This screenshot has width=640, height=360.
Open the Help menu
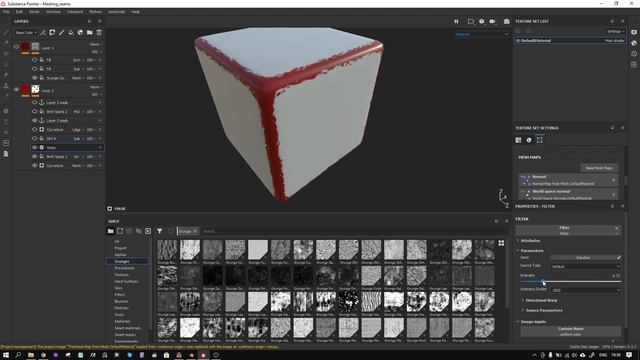coord(136,12)
